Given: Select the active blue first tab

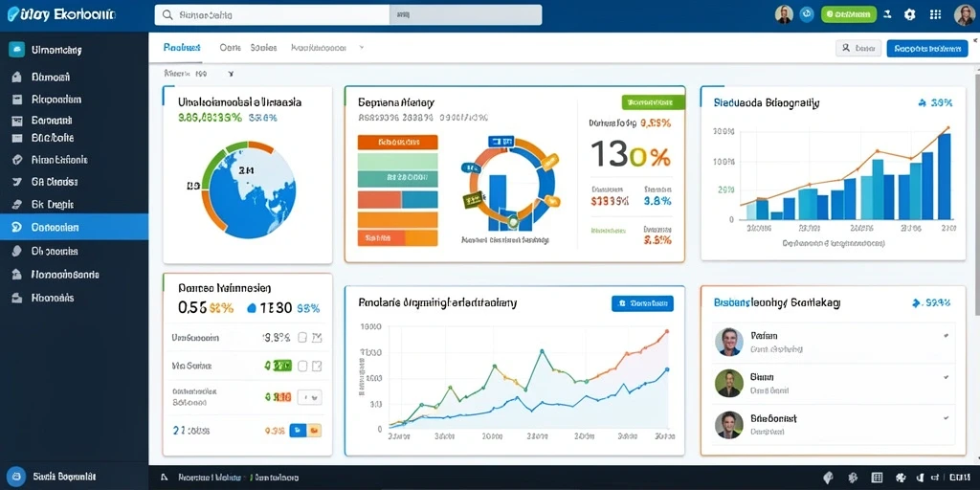Looking at the screenshot, I should (181, 48).
